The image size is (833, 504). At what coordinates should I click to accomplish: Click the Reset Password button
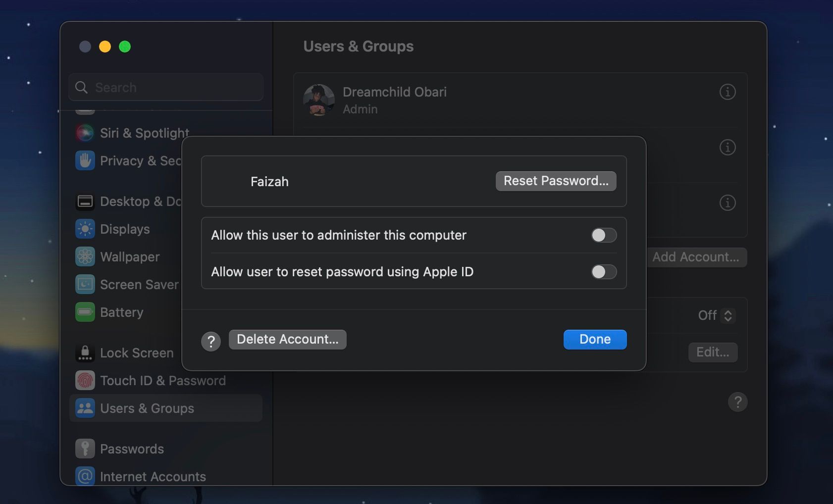click(556, 181)
